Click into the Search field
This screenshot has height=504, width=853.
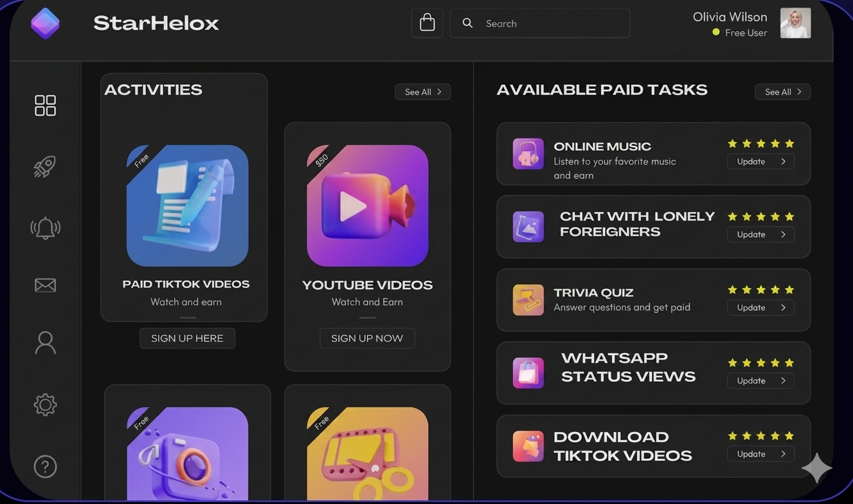tap(540, 23)
